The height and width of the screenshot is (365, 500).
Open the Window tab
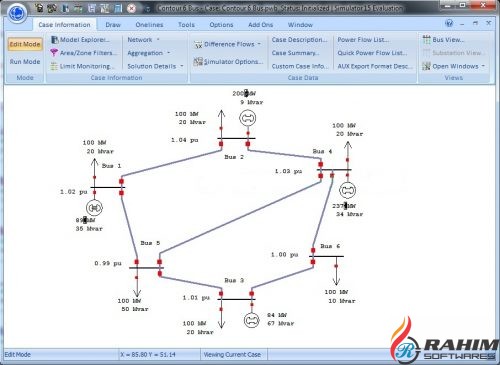click(300, 25)
